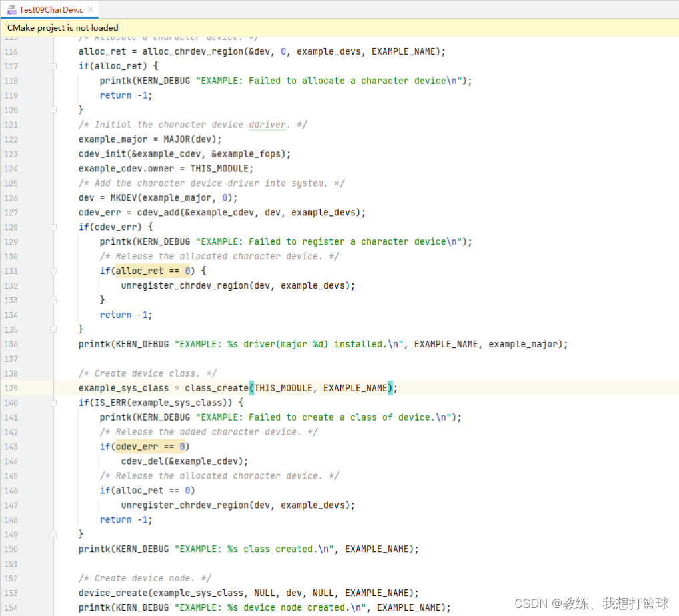This screenshot has height=616, width=679.
Task: Click highlighted cdev_err == 0 condition on line 143
Action: pyautogui.click(x=150, y=447)
